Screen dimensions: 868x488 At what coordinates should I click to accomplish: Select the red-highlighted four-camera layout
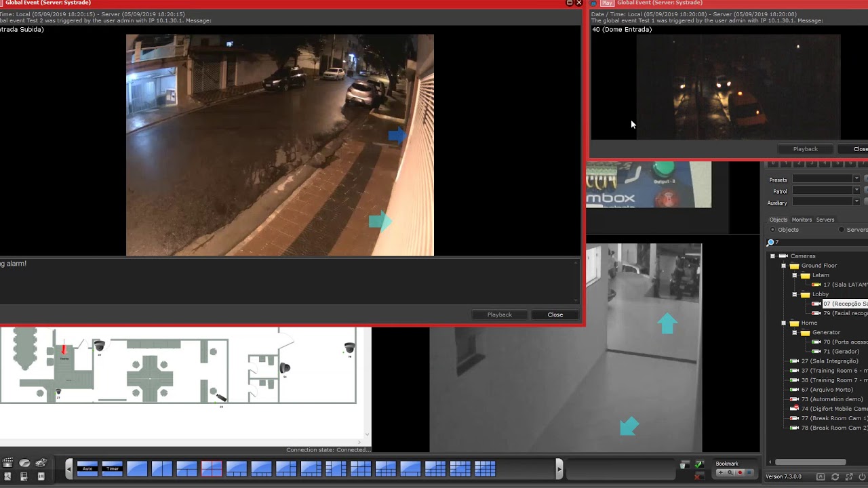(212, 468)
